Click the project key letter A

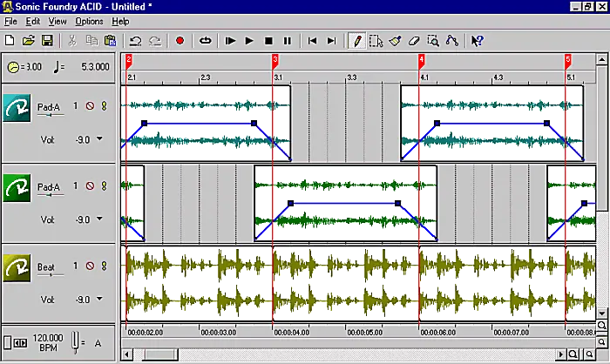click(x=98, y=343)
